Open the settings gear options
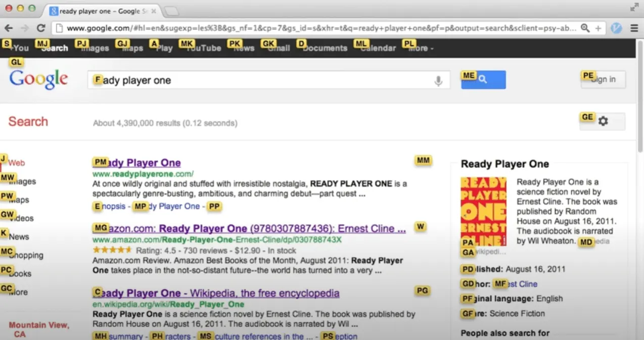This screenshot has height=340, width=644. pos(603,121)
